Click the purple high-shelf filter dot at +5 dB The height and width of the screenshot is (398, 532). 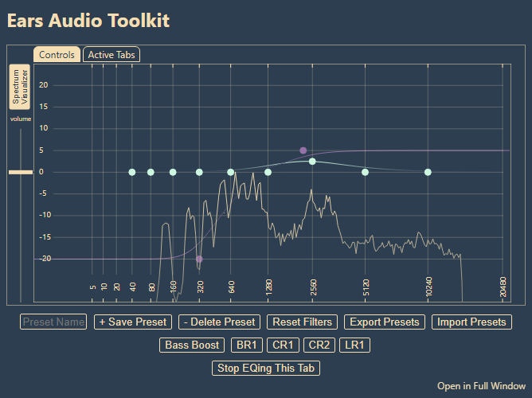tap(303, 150)
